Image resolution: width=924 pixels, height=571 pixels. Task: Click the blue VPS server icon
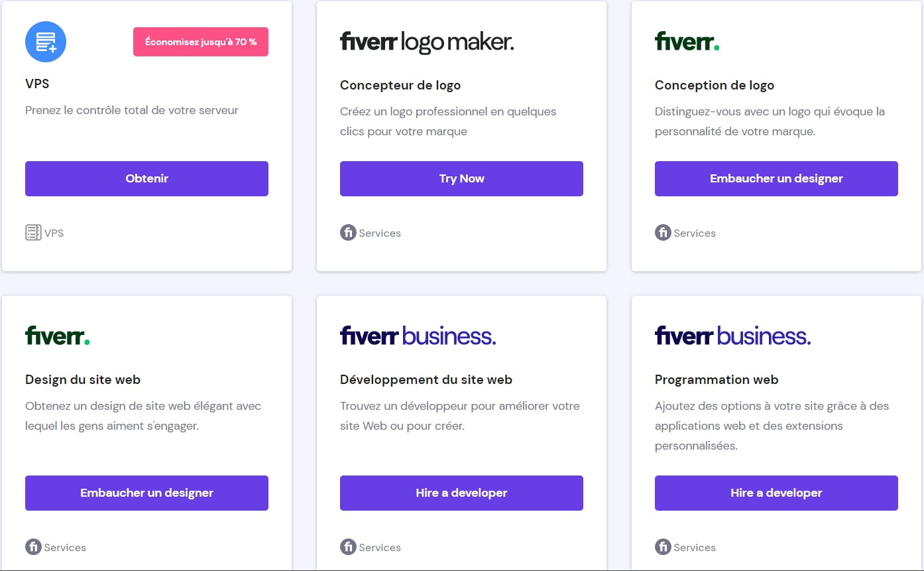pos(46,42)
